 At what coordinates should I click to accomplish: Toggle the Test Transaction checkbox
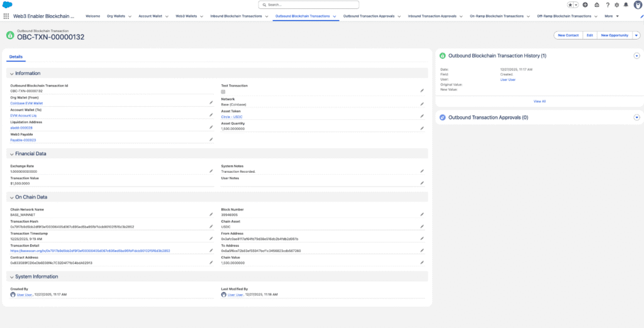(x=223, y=92)
